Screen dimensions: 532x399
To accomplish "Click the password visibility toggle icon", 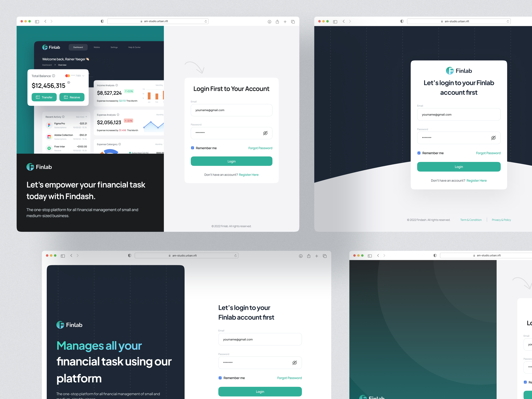I will [x=266, y=133].
